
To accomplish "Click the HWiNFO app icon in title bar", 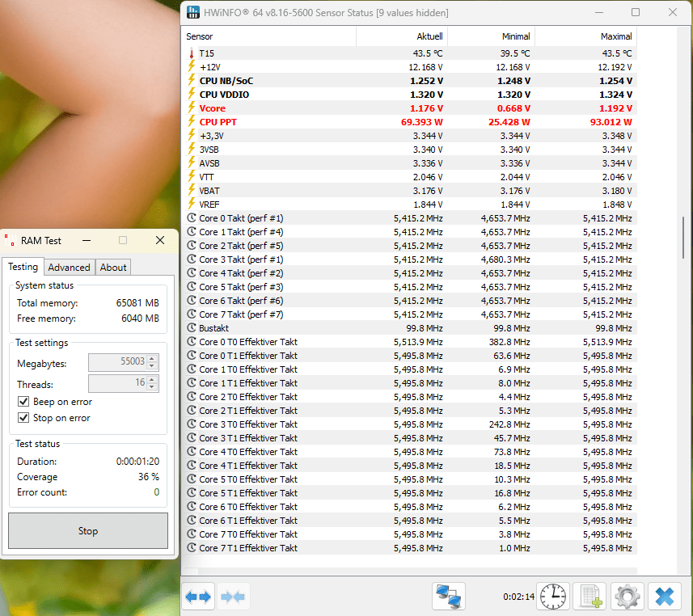I will pyautogui.click(x=192, y=12).
